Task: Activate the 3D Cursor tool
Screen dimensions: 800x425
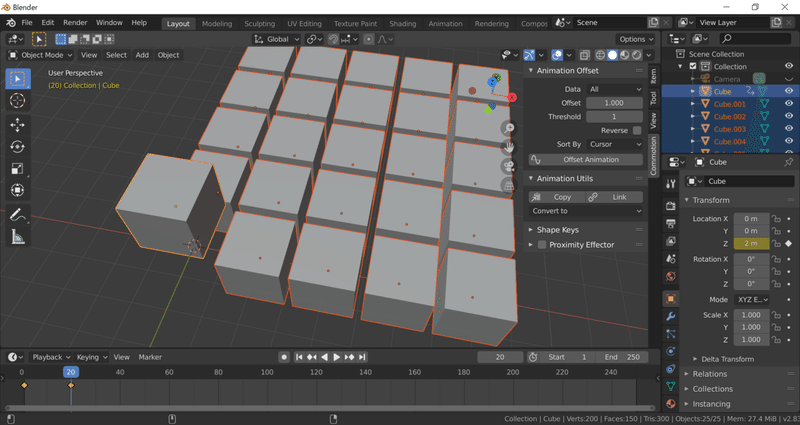Action: (18, 101)
